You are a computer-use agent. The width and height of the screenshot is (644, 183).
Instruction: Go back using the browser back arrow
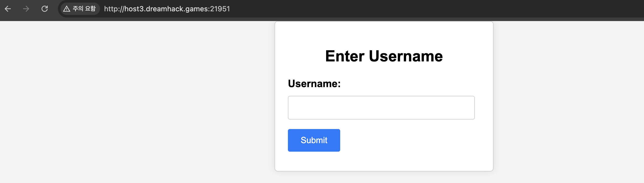point(8,9)
